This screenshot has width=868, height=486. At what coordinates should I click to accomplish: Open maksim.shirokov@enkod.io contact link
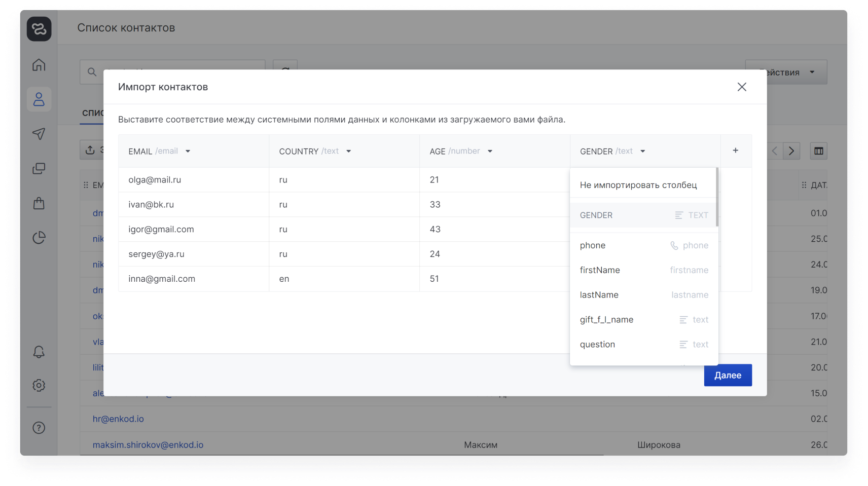[x=148, y=445]
